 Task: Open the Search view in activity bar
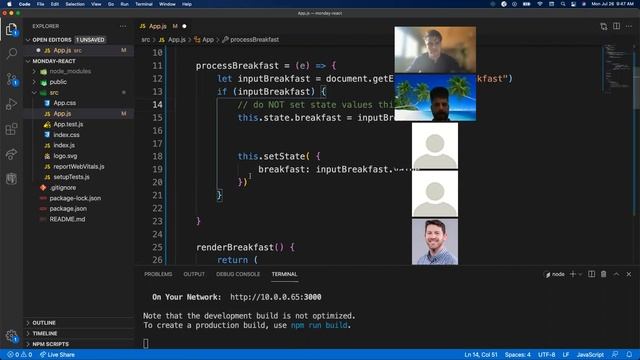pos(11,53)
